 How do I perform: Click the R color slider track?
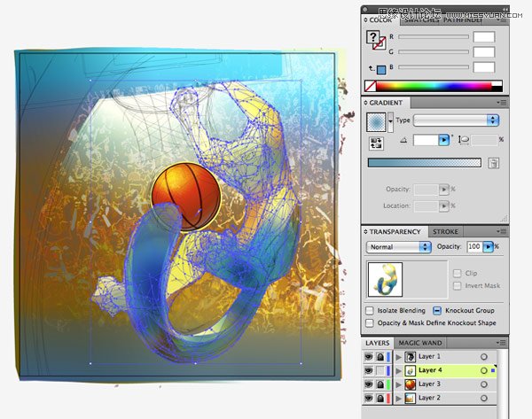coord(434,36)
